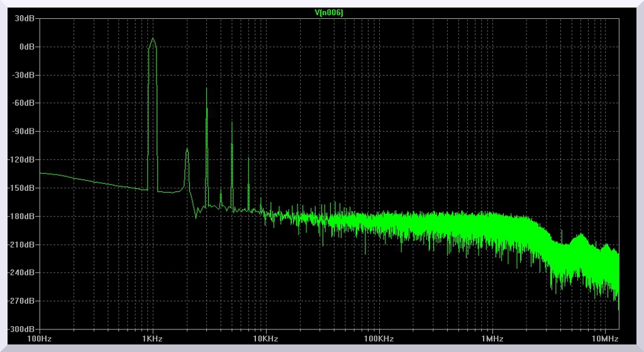Click the -120dB vertical axis label
This screenshot has width=644, height=352.
click(21, 160)
